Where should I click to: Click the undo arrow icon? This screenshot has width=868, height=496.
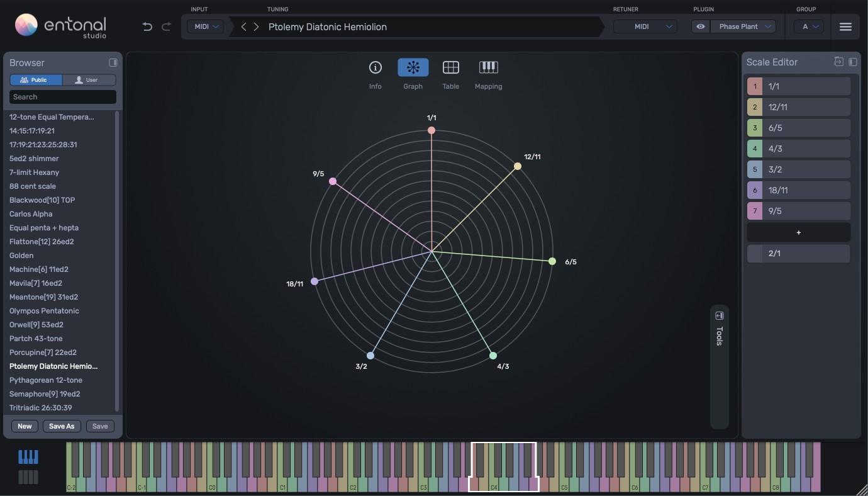[x=147, y=26]
